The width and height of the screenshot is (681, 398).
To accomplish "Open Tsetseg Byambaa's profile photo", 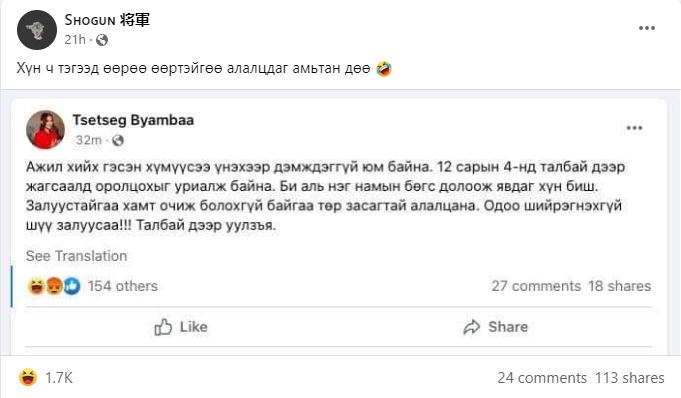I will click(46, 129).
